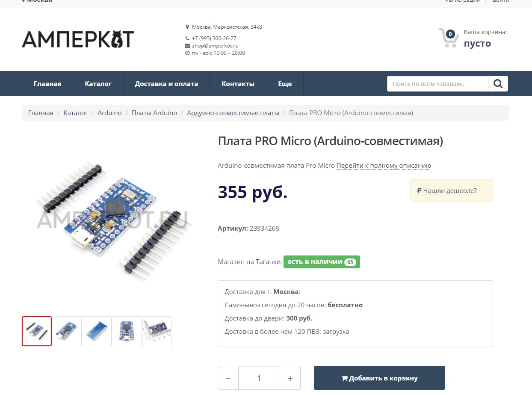
Task: Click the clock icon by working hours
Action: (x=187, y=53)
